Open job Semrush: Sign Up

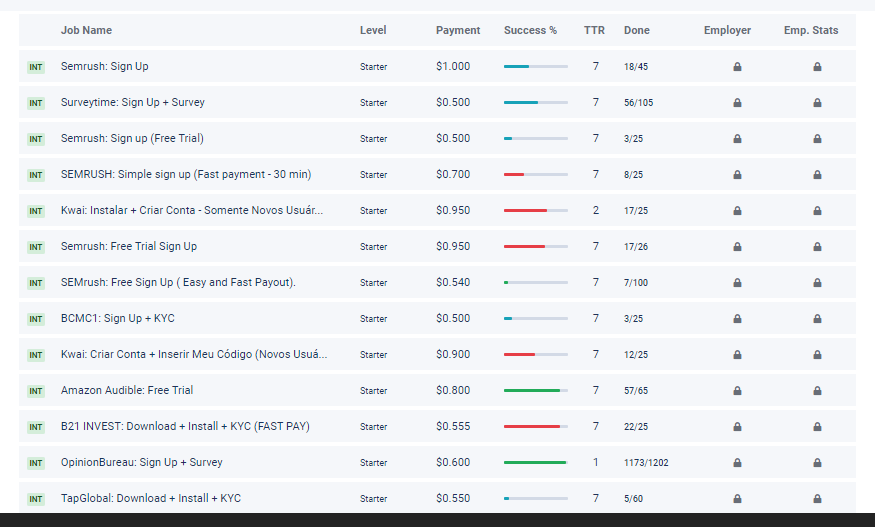tap(104, 66)
